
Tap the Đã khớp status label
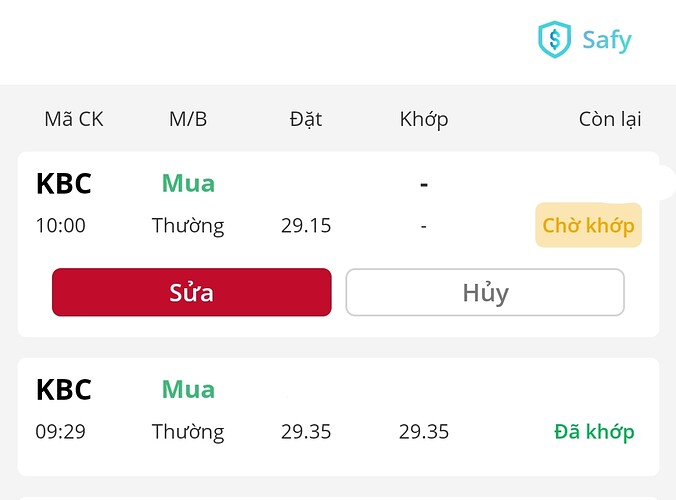pos(594,432)
